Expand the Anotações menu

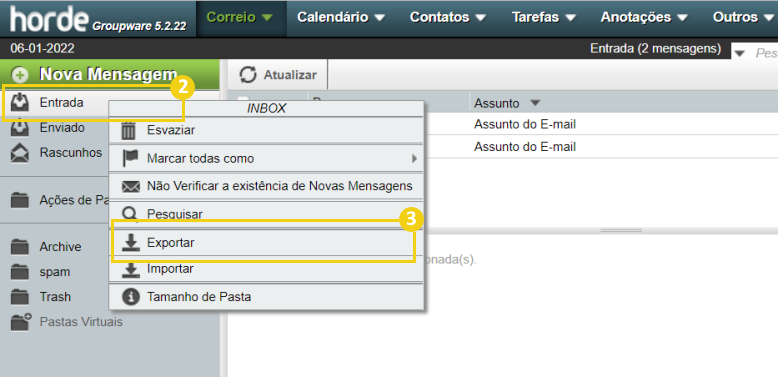point(645,17)
